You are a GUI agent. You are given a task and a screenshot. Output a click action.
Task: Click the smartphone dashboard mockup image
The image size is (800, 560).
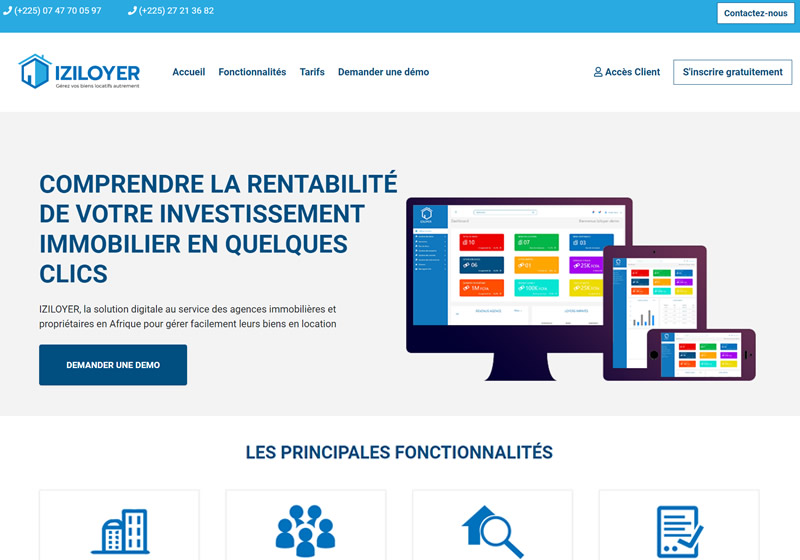coord(699,357)
